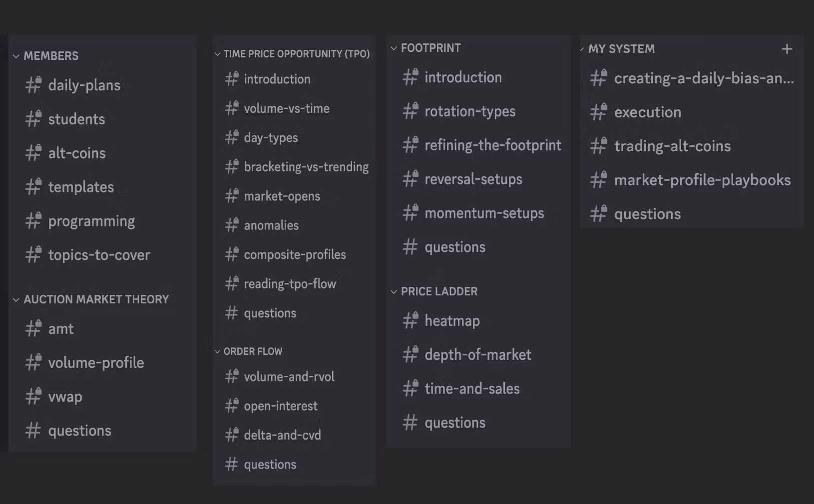Image resolution: width=814 pixels, height=504 pixels.
Task: Collapse the ORDER FLOW category chevron
Action: tap(218, 351)
